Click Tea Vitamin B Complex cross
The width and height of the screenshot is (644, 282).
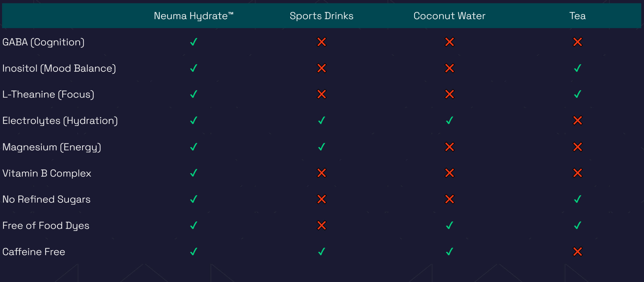(x=577, y=173)
